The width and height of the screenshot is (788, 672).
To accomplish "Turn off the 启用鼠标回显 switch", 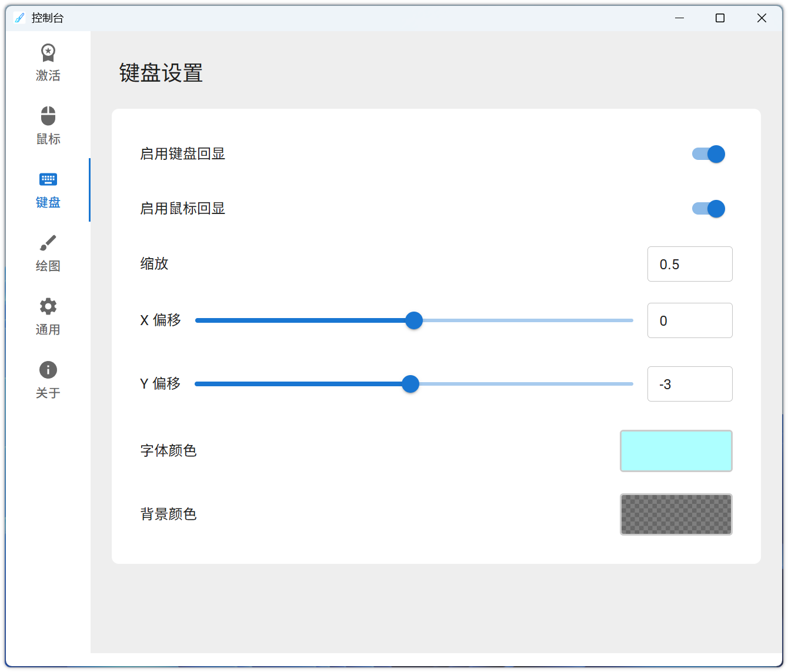I will point(709,209).
